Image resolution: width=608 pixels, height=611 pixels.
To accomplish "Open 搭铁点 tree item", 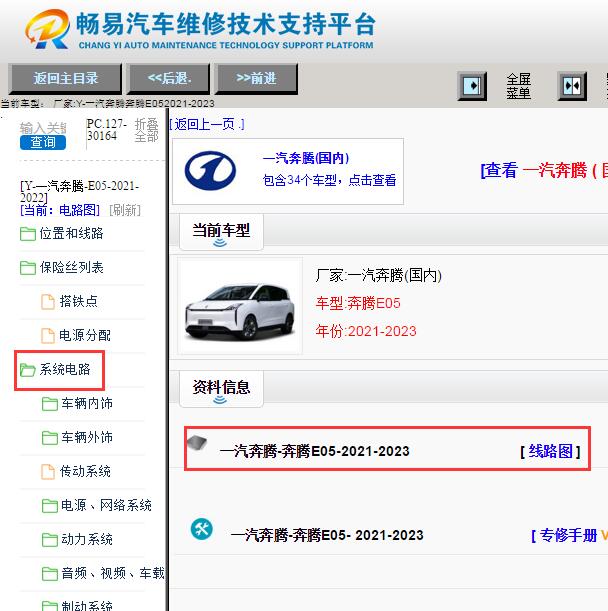I will tap(78, 302).
